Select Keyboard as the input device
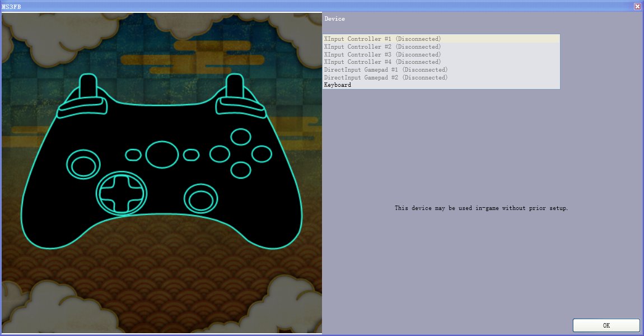Viewport: 644px width, 336px height. click(338, 85)
